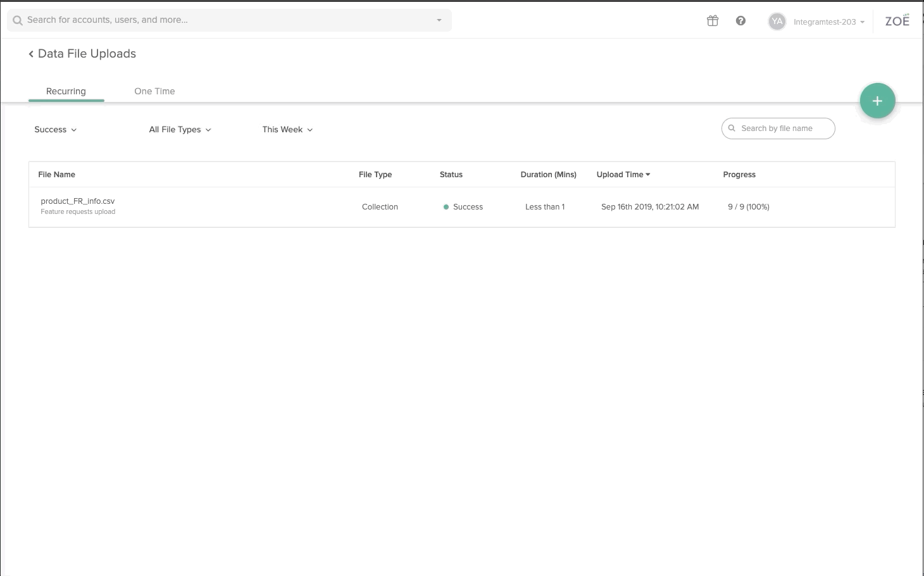Switch to the Recurring tab
Image resolution: width=924 pixels, height=576 pixels.
pos(66,91)
